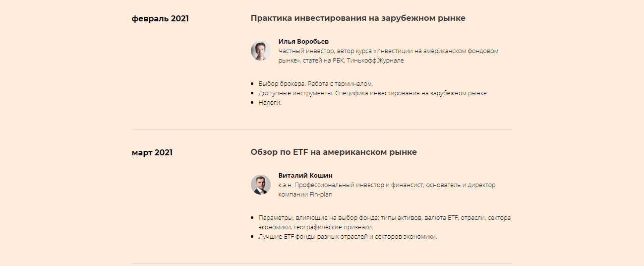
Task: Click the heading "Обзор по ETF на американском рынке"
Action: click(333, 152)
